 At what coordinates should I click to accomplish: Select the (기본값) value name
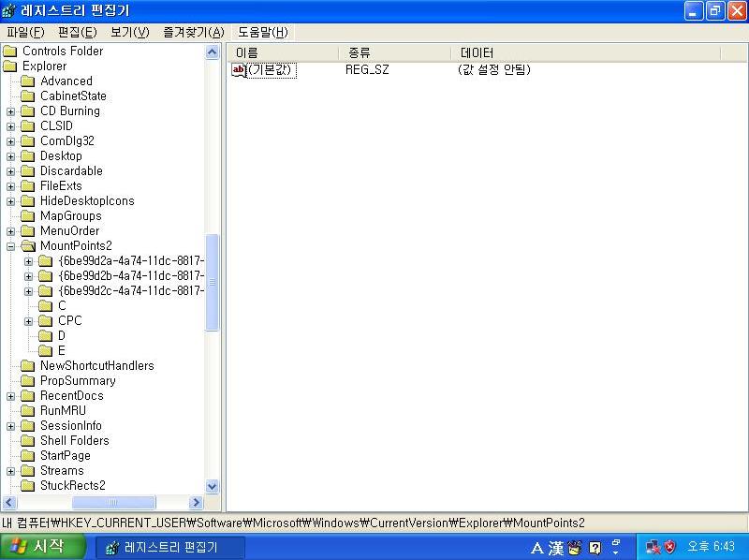click(x=272, y=69)
